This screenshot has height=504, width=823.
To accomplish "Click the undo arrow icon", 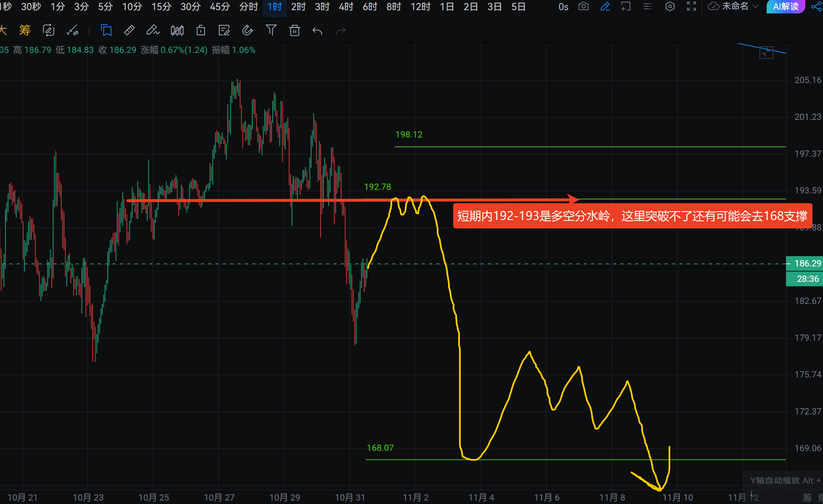I will pyautogui.click(x=318, y=31).
